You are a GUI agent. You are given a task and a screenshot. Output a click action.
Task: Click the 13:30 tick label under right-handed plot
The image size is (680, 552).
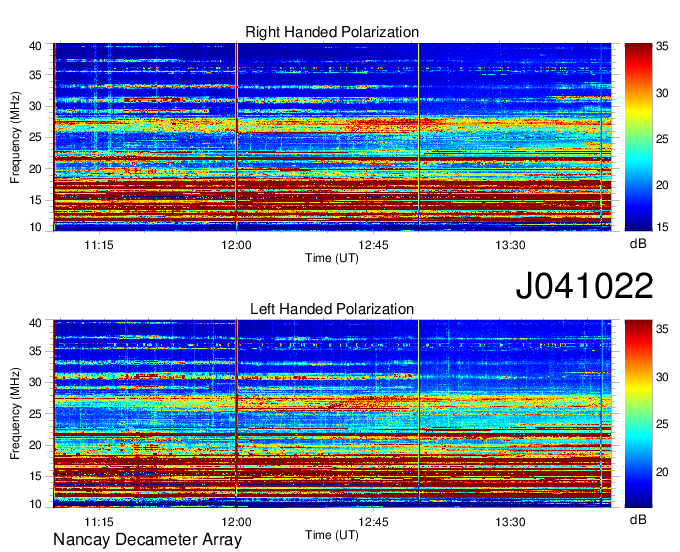(x=510, y=245)
